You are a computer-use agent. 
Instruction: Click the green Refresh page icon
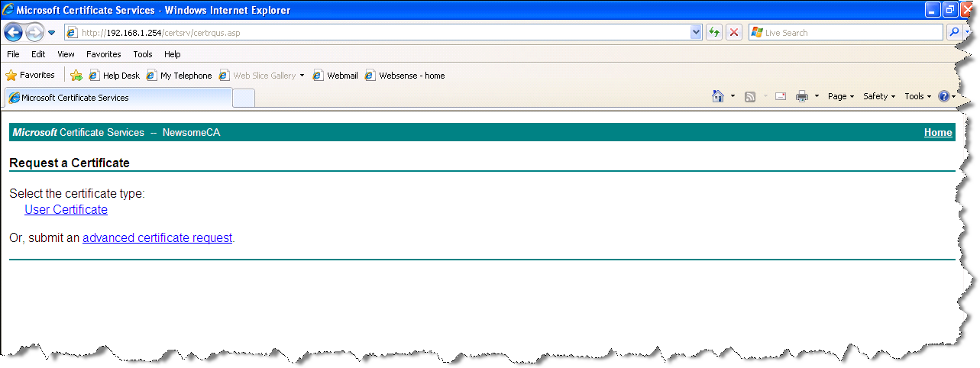point(714,33)
